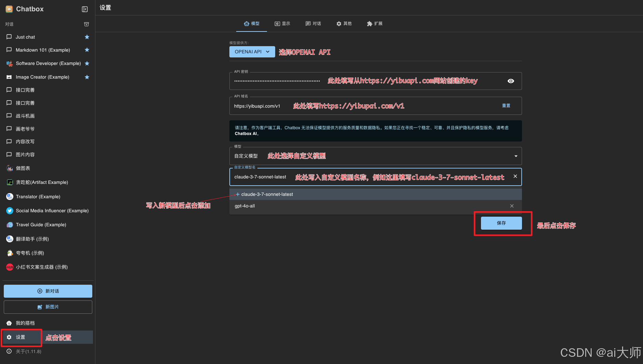
Task: Switch to the 对话 settings tab
Action: [x=313, y=24]
